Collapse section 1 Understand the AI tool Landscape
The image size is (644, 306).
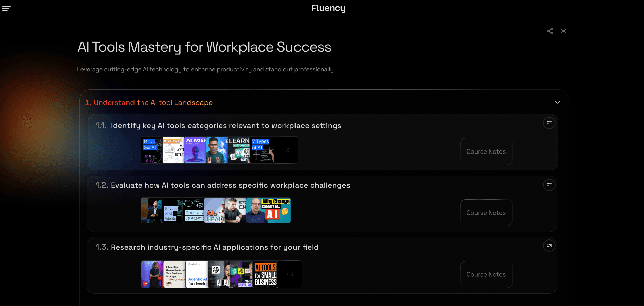[557, 102]
